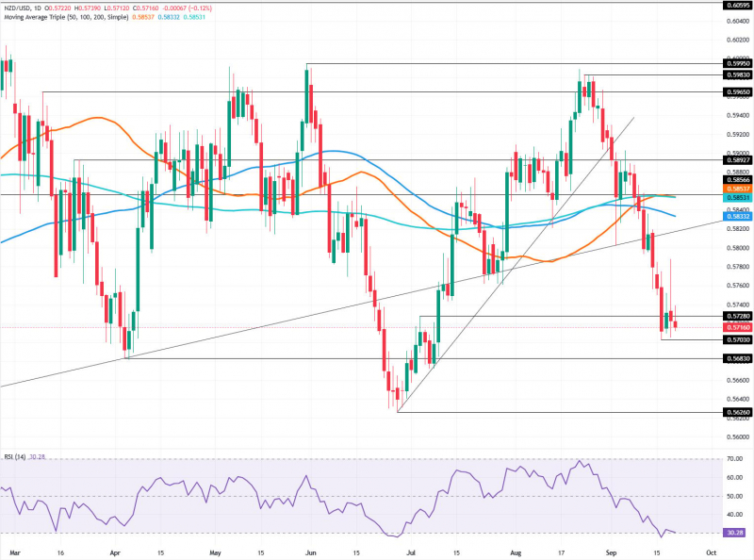Click red current price tag 0.57160
Viewport: 754px width, 560px height.
coord(737,327)
